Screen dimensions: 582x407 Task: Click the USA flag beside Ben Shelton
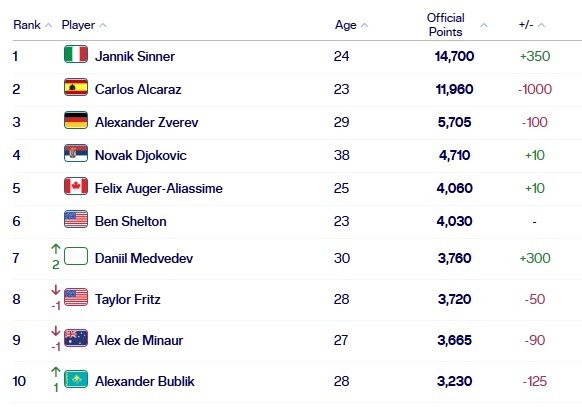coord(76,219)
